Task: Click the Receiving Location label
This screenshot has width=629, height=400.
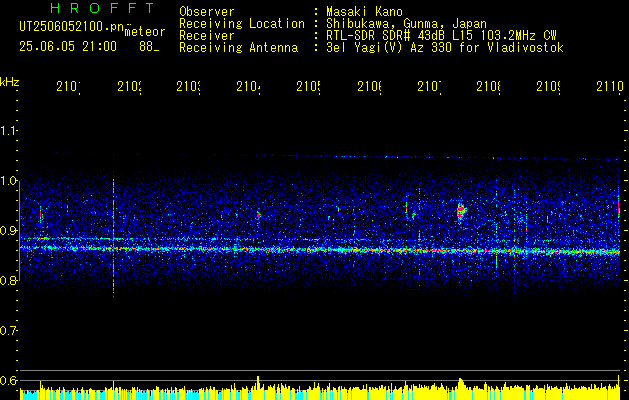Action: click(242, 24)
